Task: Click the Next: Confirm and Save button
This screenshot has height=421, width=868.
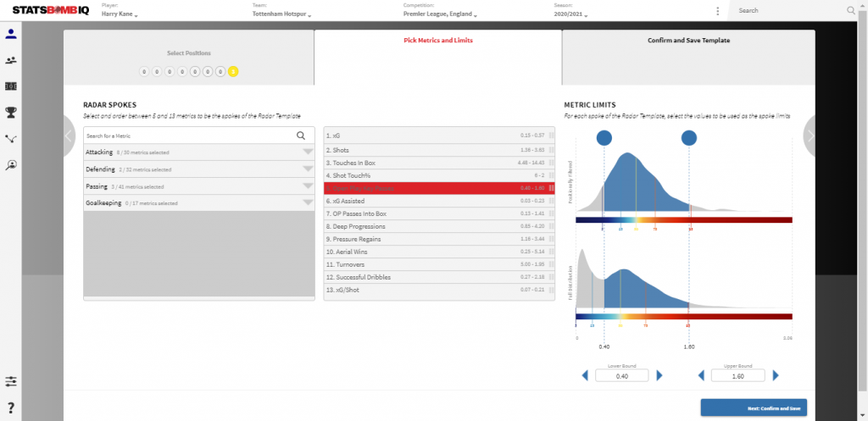Action: (x=754, y=407)
